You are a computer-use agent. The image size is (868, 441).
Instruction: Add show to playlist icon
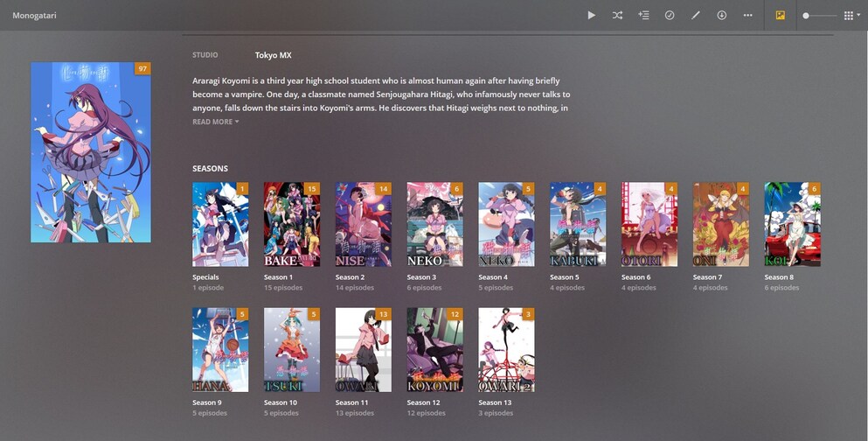tap(643, 16)
